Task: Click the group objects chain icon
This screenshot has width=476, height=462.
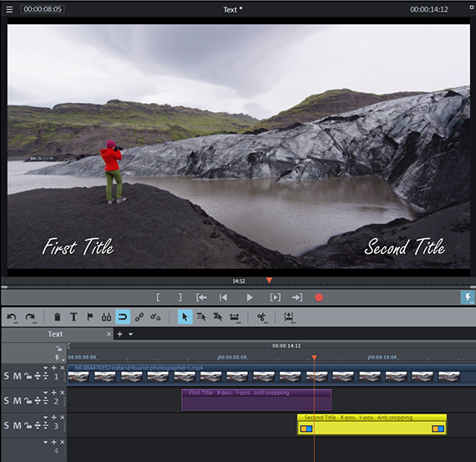Action: coord(139,317)
